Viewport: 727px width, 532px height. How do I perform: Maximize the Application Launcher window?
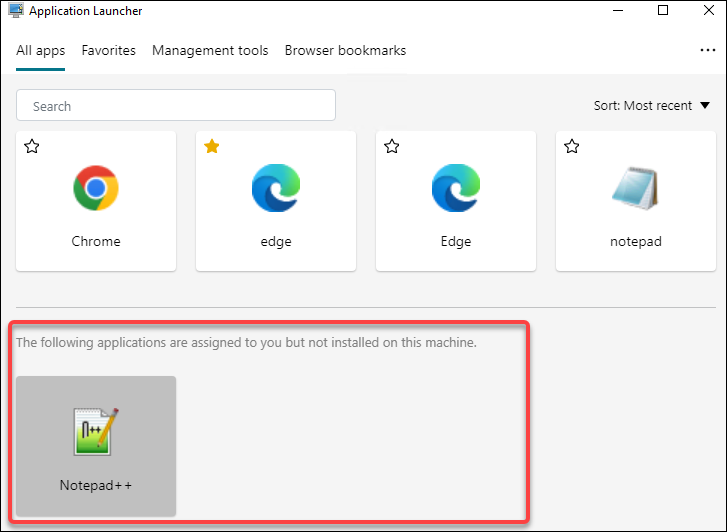click(663, 12)
